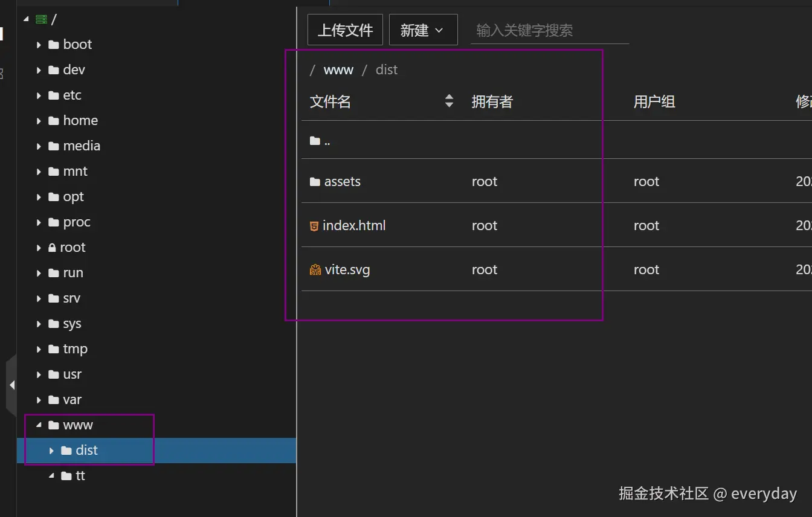This screenshot has width=812, height=517.
Task: Select the home folder in tree
Action: [x=80, y=120]
